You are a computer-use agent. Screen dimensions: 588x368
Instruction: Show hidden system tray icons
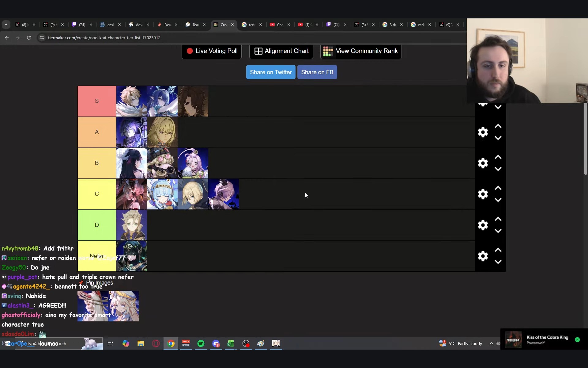(491, 343)
